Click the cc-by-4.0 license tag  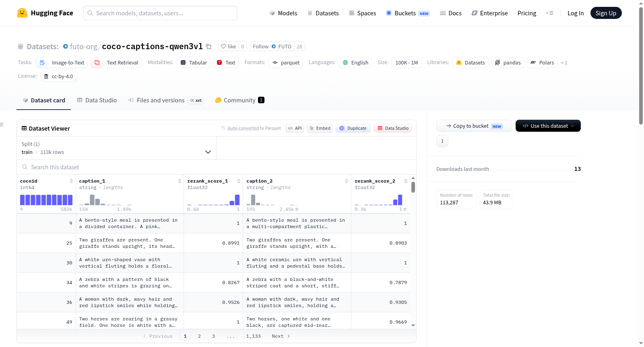tap(59, 76)
